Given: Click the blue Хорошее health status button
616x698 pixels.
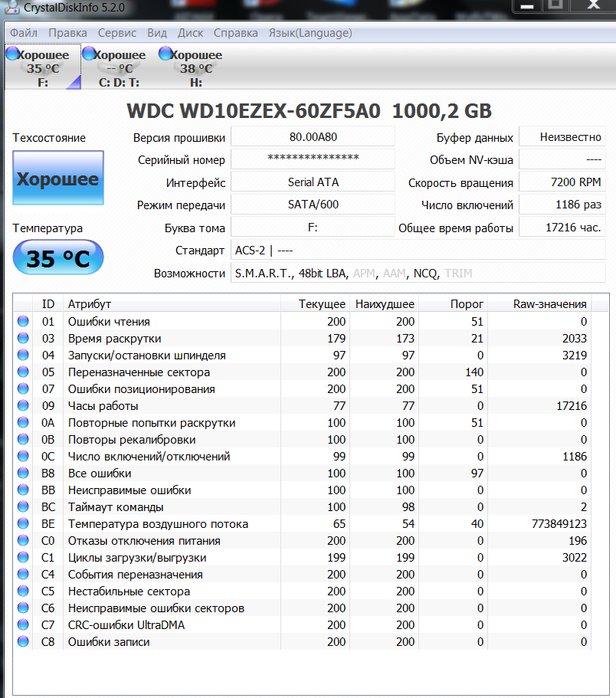Looking at the screenshot, I should pos(58,178).
